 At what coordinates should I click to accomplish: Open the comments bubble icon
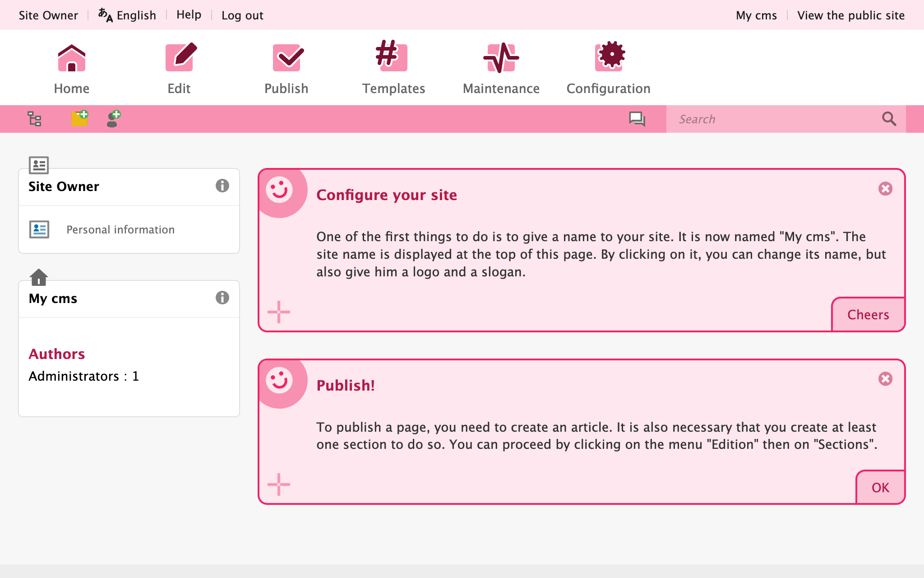click(x=637, y=119)
